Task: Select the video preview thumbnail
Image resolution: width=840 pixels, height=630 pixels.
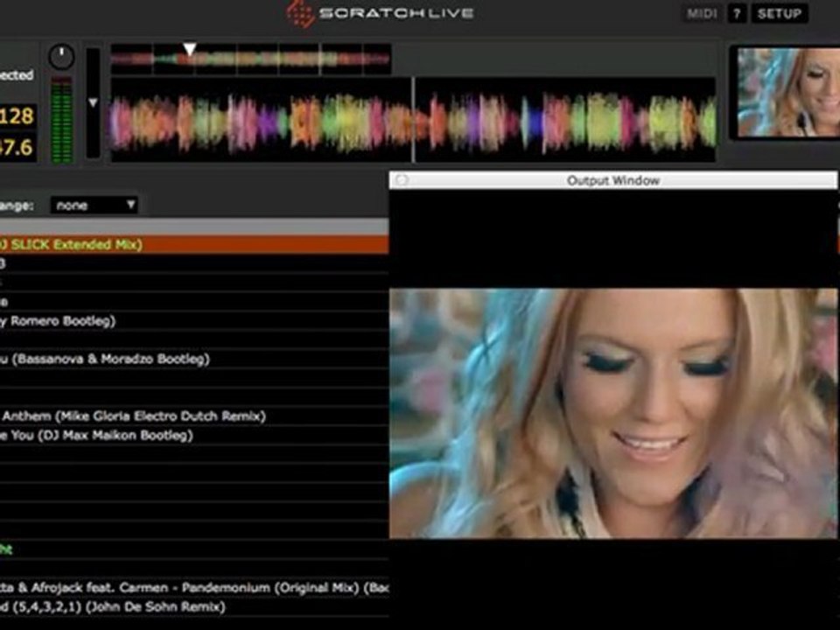Action: click(x=788, y=92)
